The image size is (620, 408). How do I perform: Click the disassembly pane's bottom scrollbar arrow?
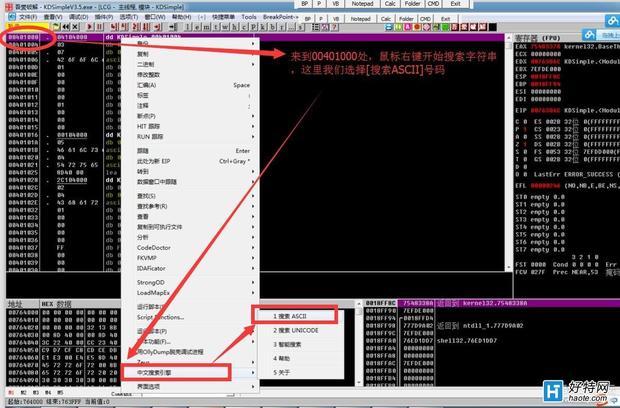509,268
